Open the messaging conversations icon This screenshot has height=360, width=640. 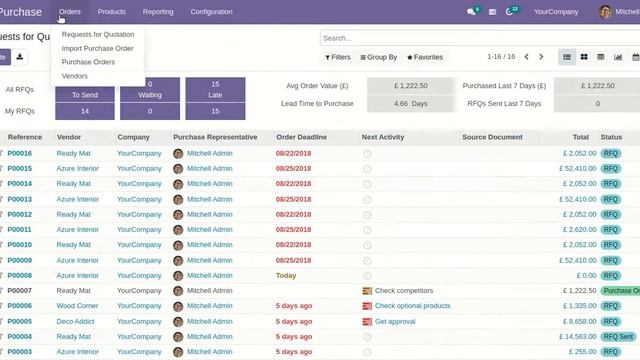pos(471,12)
